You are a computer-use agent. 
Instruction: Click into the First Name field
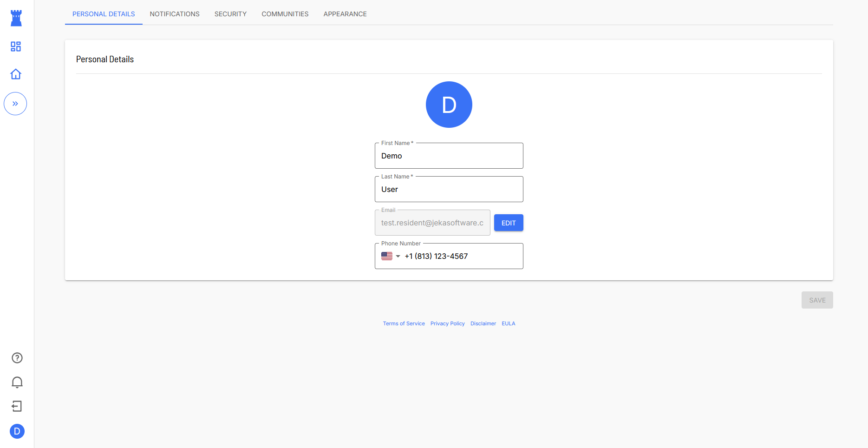[x=449, y=156]
